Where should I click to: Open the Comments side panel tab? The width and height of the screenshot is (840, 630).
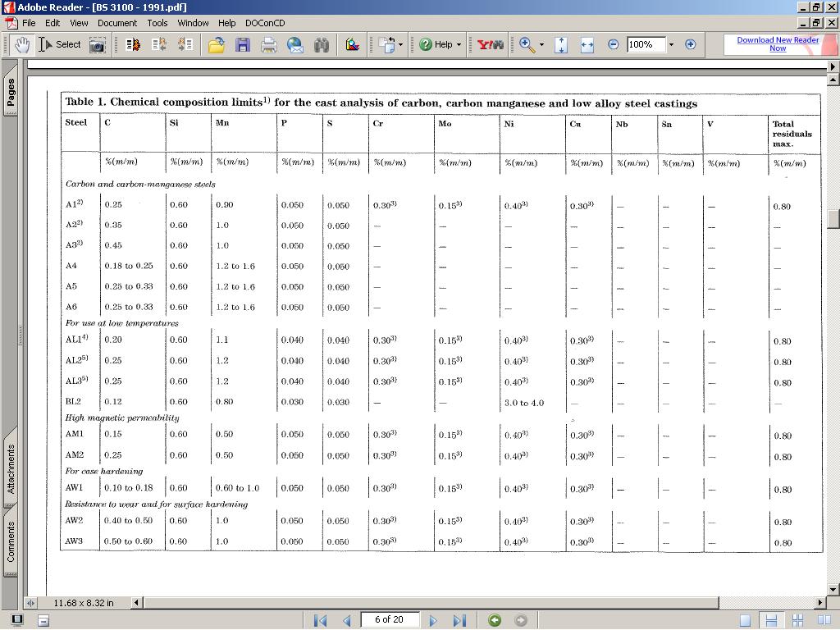click(x=11, y=541)
